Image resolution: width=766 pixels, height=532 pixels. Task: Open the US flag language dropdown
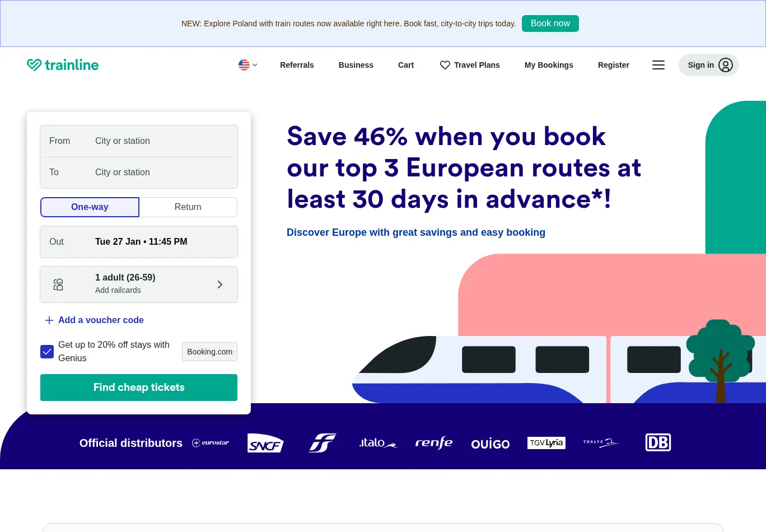pos(247,65)
